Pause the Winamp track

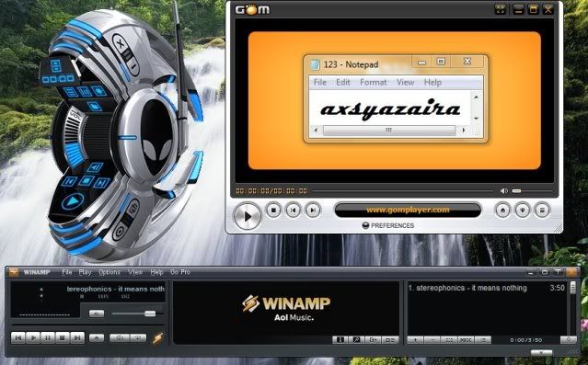(48, 338)
